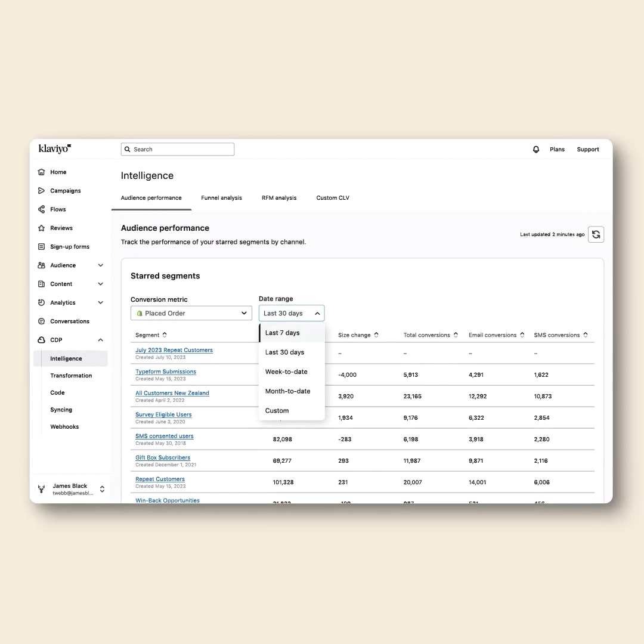Screen dimensions: 644x644
Task: Open the Typeform Submissions segment link
Action: [166, 371]
